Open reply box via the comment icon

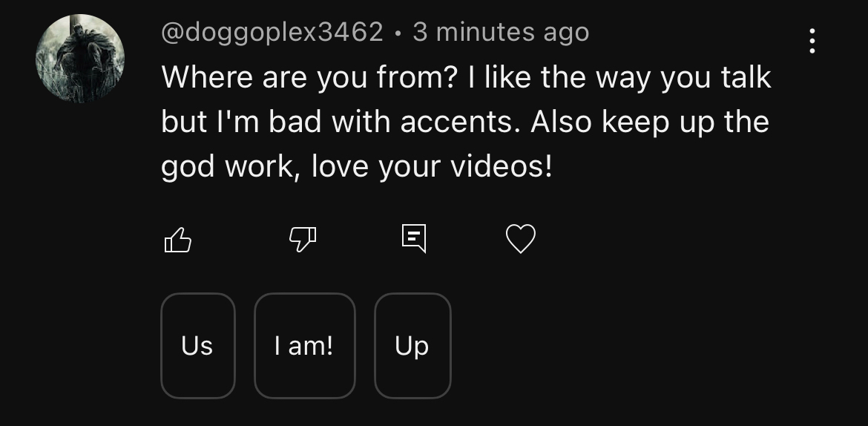(413, 238)
